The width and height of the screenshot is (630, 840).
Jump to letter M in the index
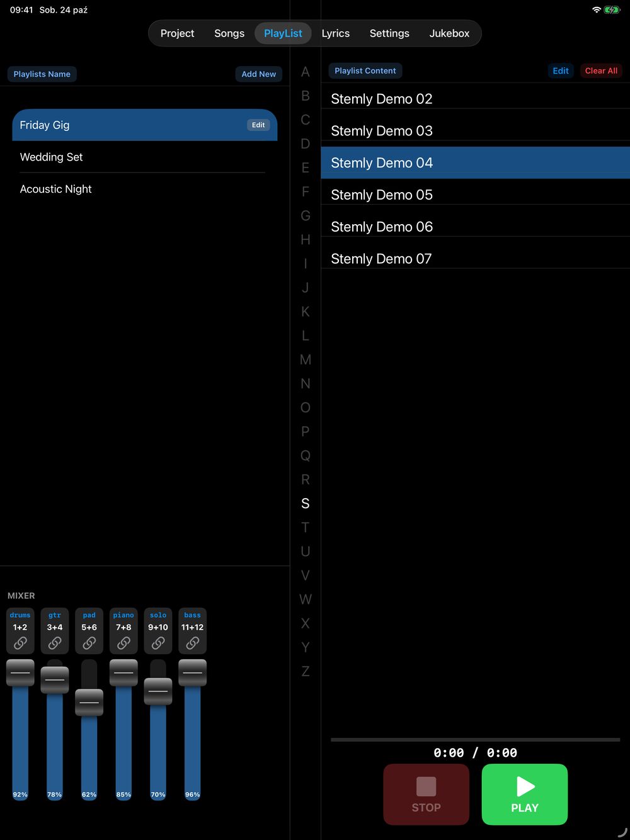(306, 360)
